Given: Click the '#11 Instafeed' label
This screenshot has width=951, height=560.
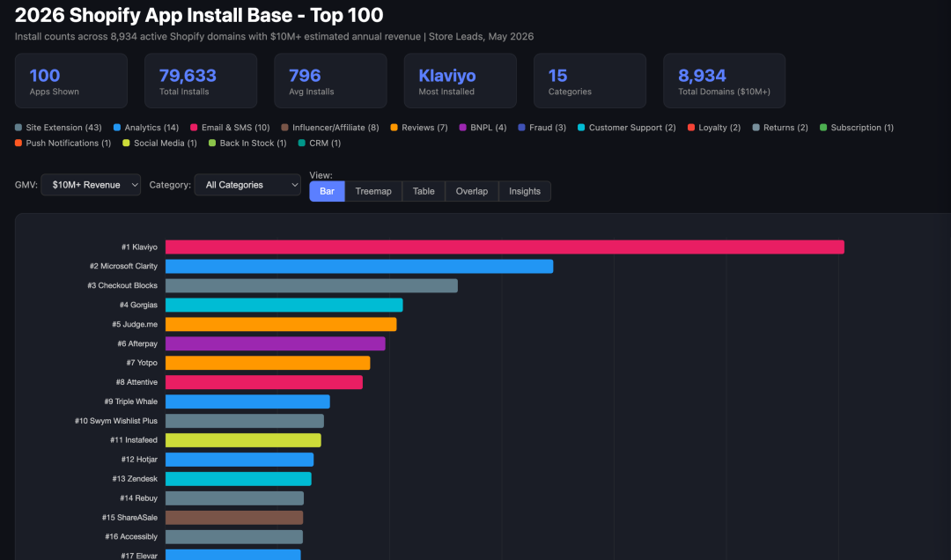Looking at the screenshot, I should [134, 440].
